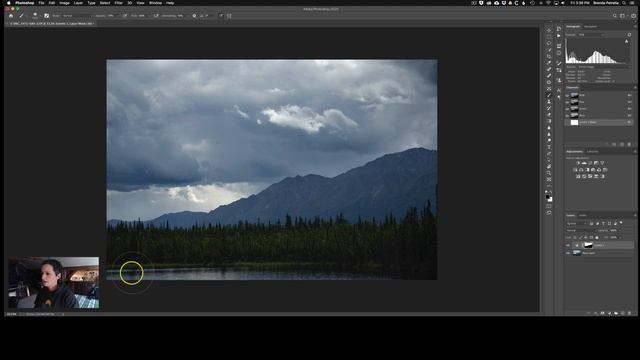Click delete layer trash icon in Layers panel

[629, 313]
